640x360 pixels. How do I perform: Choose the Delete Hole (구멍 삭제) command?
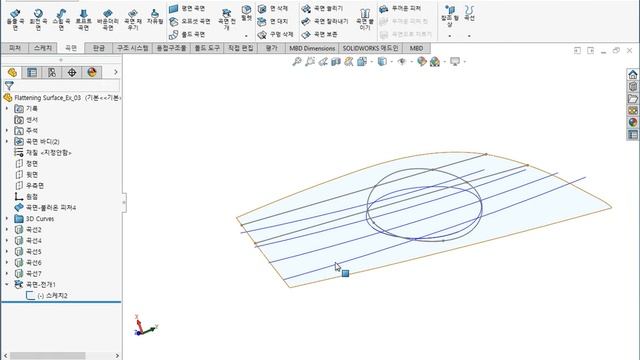point(276,34)
